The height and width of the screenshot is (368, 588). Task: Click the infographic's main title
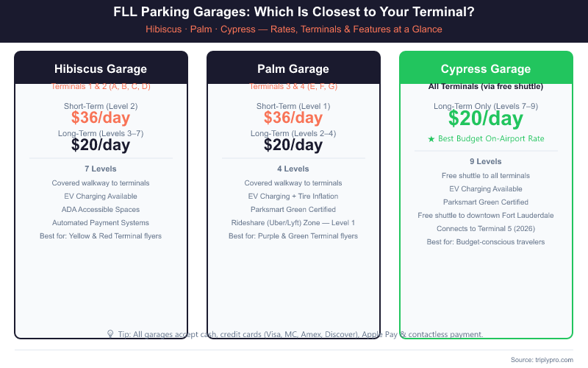coord(294,13)
